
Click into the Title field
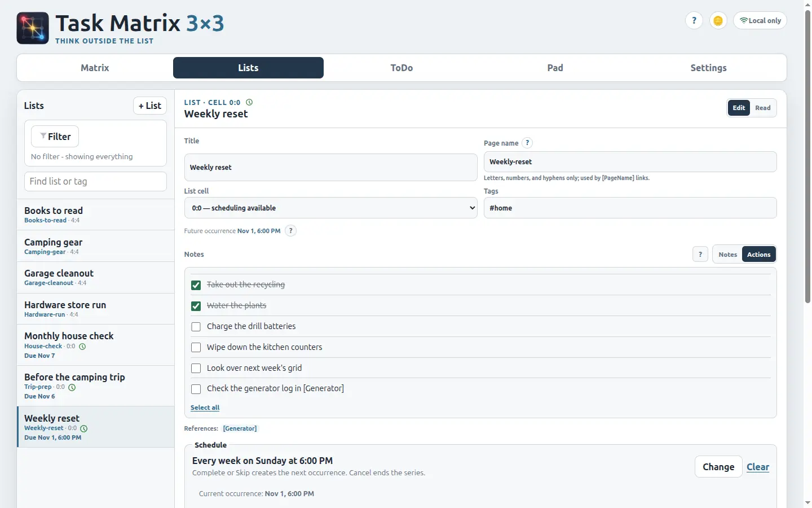click(x=331, y=168)
